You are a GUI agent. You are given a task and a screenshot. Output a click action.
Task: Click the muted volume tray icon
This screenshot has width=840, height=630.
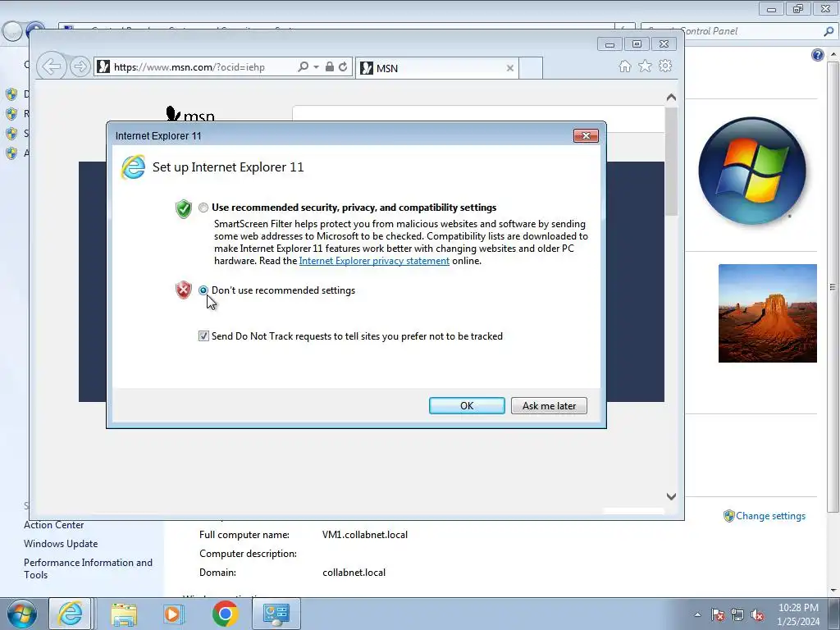[x=757, y=614]
